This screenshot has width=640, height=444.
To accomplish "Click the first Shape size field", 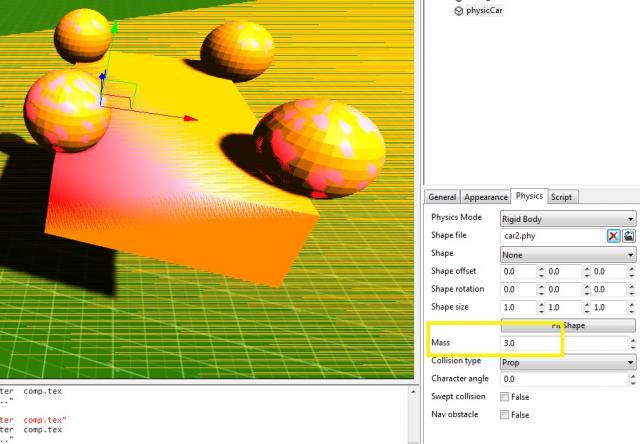I will [516, 307].
